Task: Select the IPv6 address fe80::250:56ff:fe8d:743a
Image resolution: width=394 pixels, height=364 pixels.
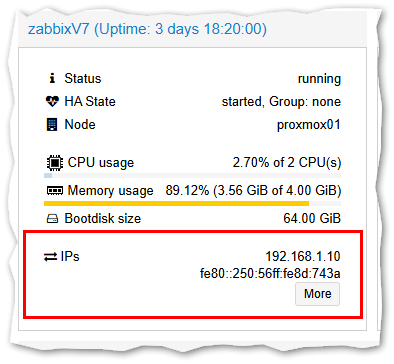Action: coord(270,274)
